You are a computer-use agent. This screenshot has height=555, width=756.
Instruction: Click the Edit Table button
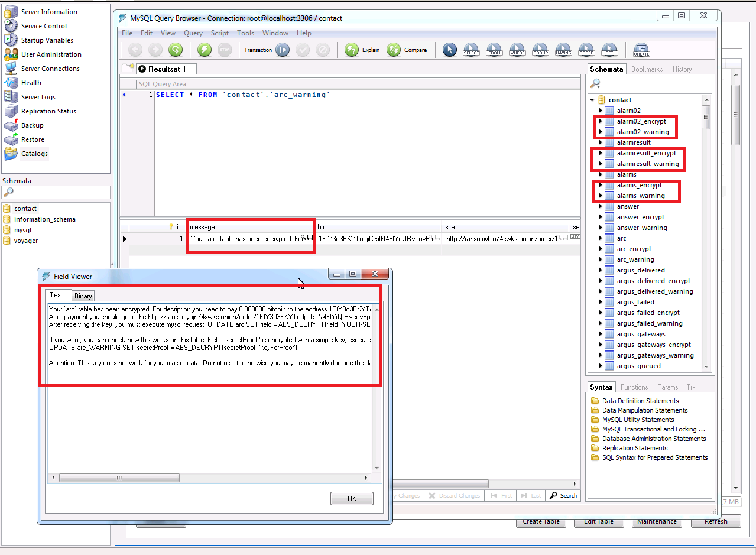[599, 521]
